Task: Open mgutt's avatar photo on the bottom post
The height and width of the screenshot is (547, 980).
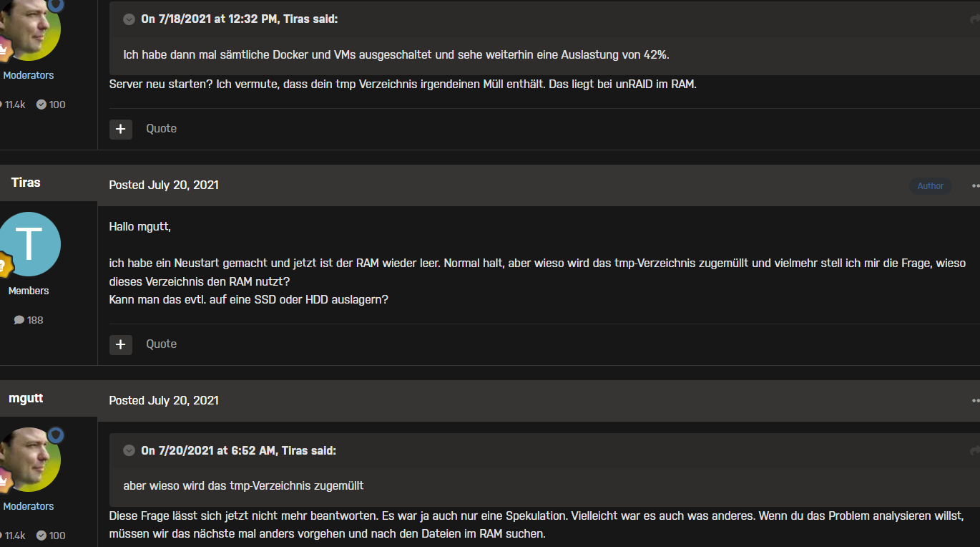Action: pos(27,460)
